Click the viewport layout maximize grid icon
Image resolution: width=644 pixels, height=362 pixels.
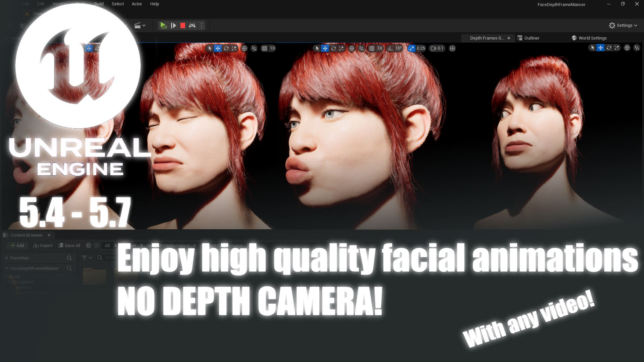tap(452, 48)
